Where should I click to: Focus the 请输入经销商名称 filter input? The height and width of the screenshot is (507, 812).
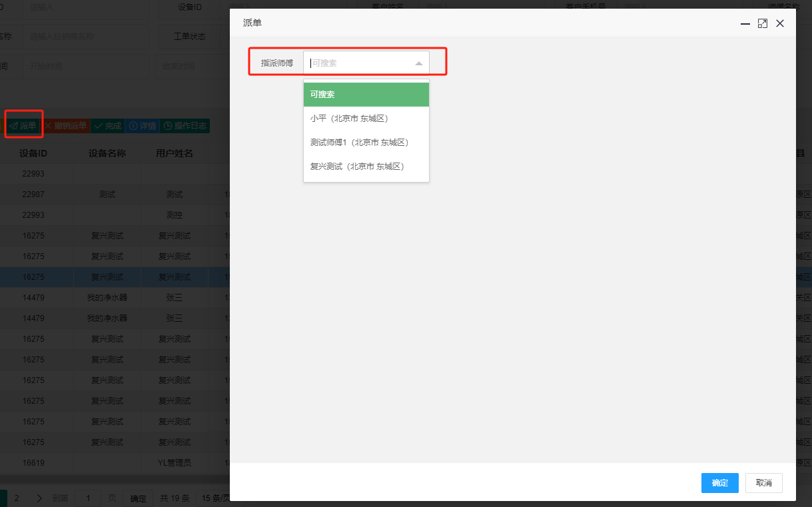[87, 37]
